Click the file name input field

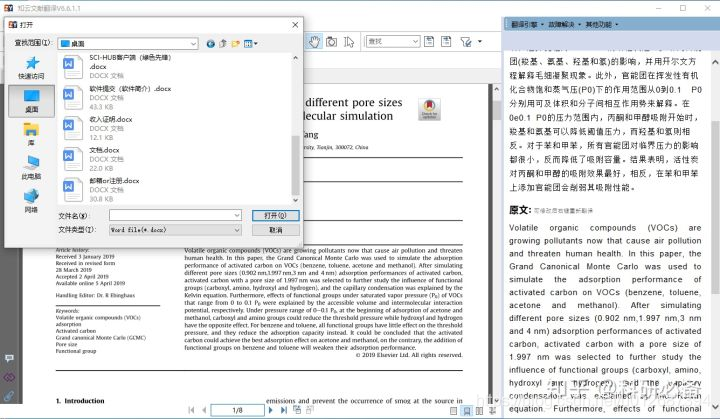(171, 215)
